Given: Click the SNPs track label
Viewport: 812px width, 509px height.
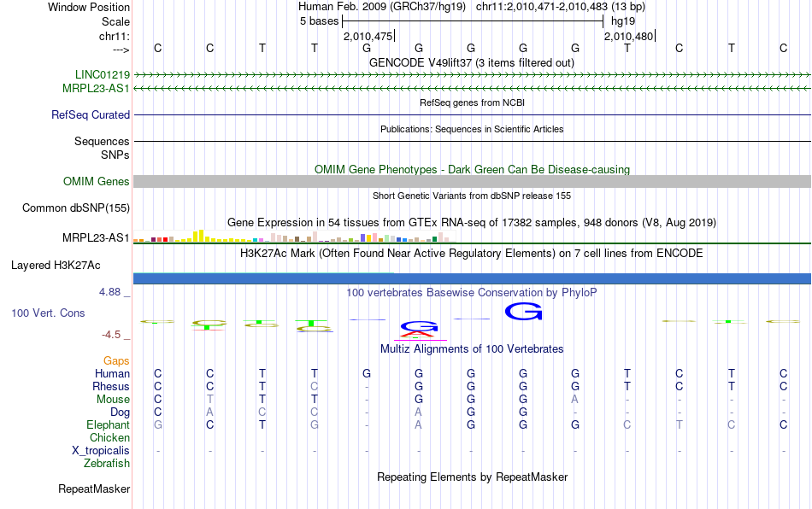Looking at the screenshot, I should (x=115, y=155).
